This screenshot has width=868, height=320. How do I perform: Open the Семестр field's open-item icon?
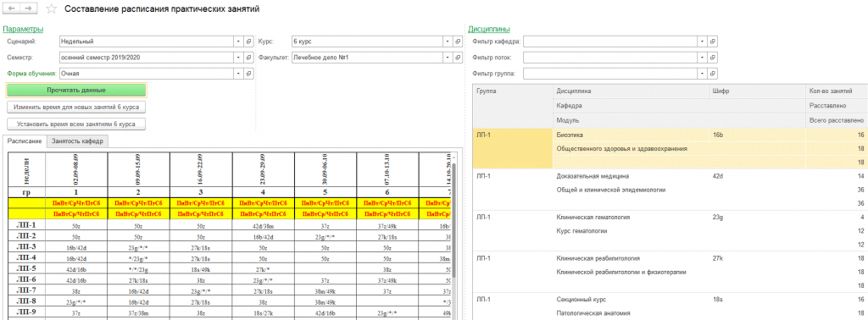(248, 58)
